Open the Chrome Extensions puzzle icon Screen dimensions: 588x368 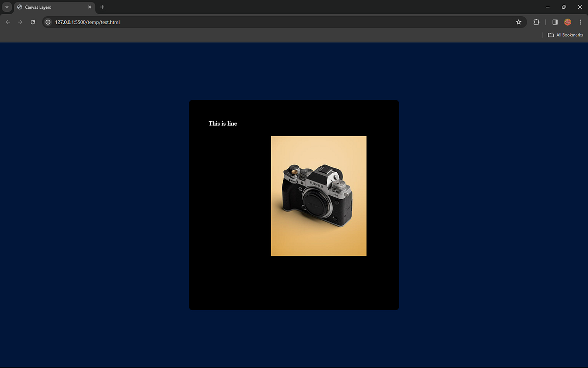click(536, 22)
